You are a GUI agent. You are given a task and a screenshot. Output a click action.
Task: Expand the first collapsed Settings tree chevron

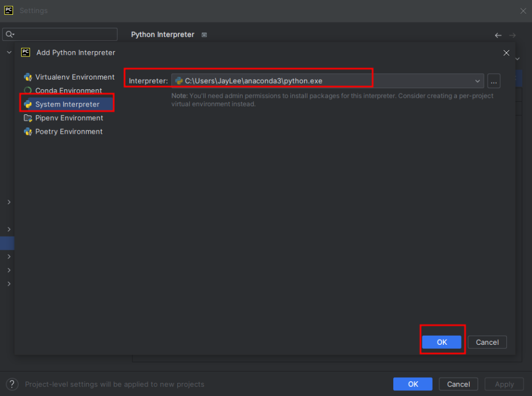[x=9, y=202]
